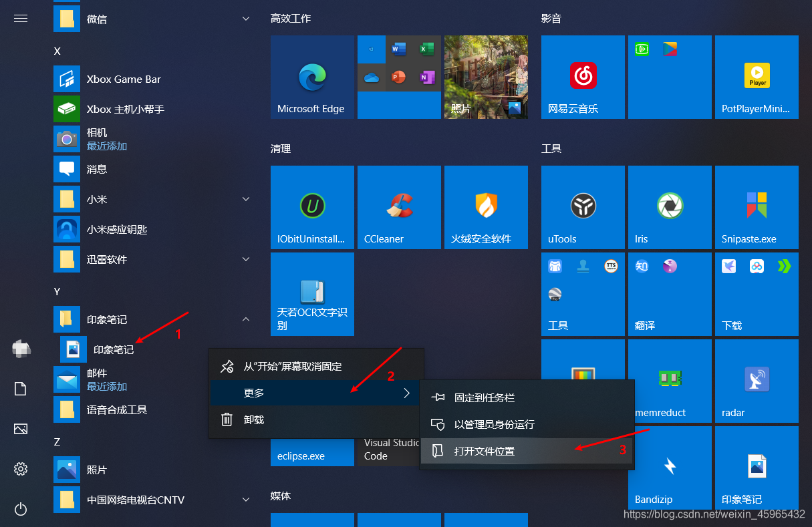The width and height of the screenshot is (812, 527).
Task: Launch CCleaner tile
Action: click(x=399, y=208)
